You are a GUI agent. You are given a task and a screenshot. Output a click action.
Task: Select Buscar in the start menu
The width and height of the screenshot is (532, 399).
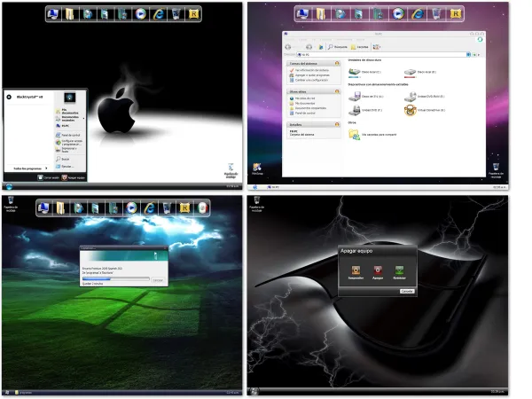click(x=63, y=159)
